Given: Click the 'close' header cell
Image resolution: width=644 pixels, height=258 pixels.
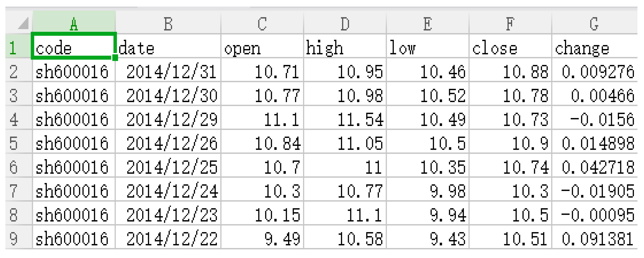Looking at the screenshot, I should pos(510,47).
